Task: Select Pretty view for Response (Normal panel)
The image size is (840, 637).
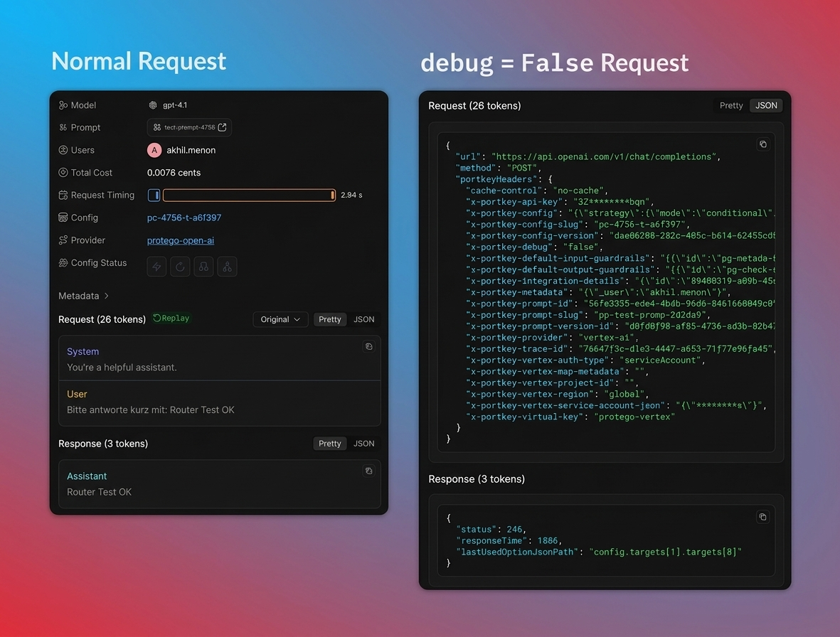Action: [x=329, y=444]
